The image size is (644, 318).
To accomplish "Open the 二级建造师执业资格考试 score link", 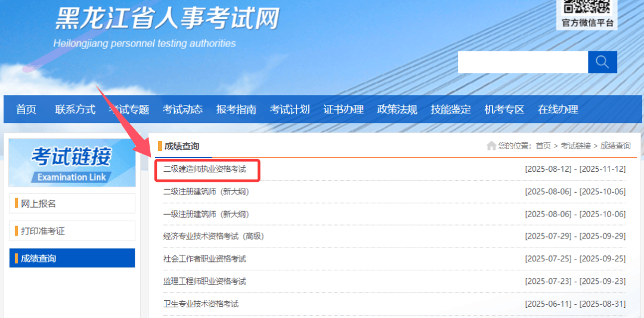I will pyautogui.click(x=205, y=169).
